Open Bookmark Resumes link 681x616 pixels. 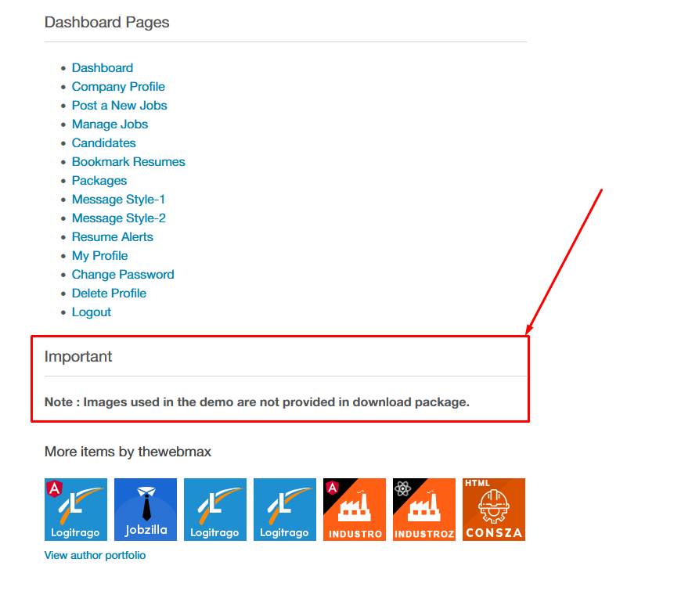click(x=128, y=161)
